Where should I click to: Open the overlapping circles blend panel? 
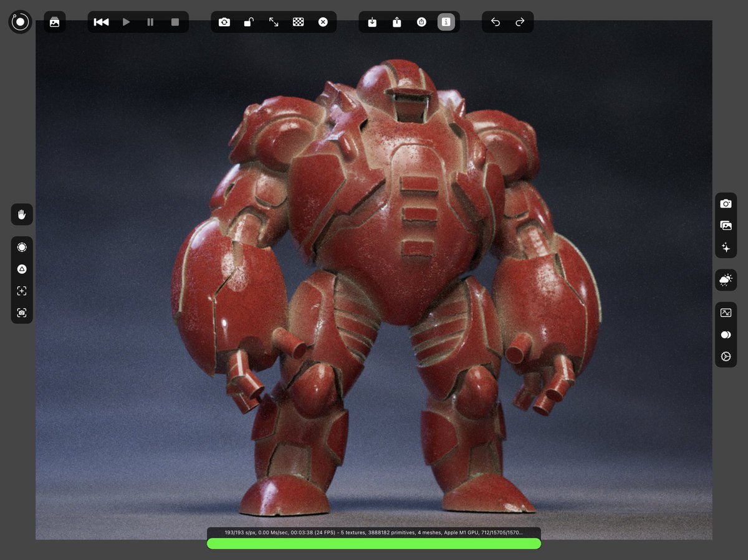coord(726,335)
